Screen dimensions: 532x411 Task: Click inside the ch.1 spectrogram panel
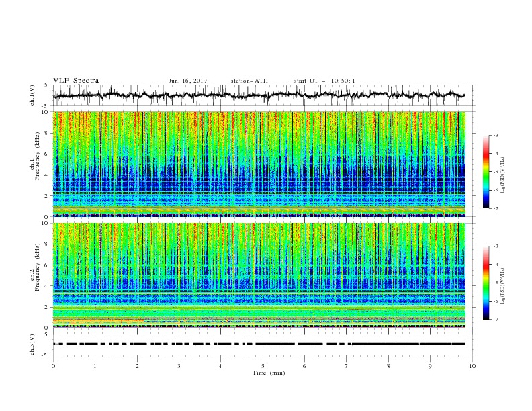tap(259, 164)
